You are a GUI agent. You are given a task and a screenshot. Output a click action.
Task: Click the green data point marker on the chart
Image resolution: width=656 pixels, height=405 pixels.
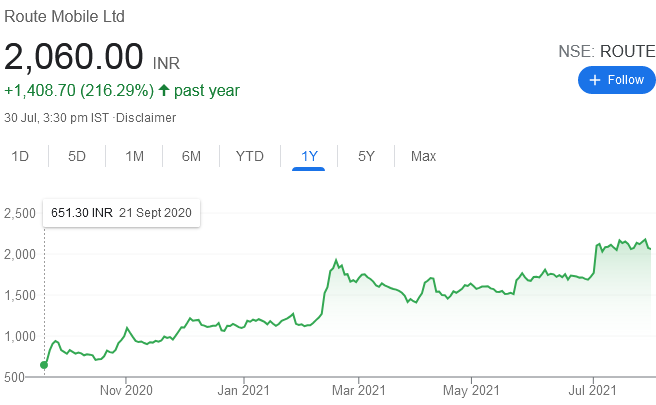point(44,365)
